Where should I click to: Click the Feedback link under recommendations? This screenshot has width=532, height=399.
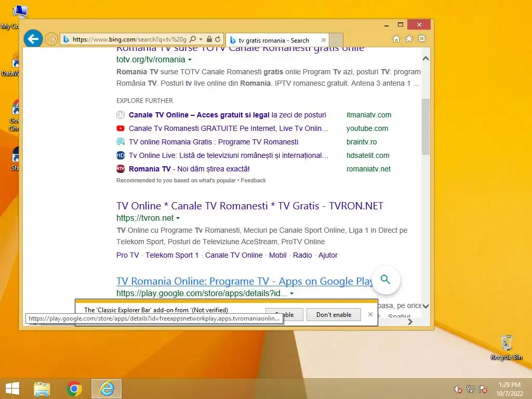click(253, 180)
